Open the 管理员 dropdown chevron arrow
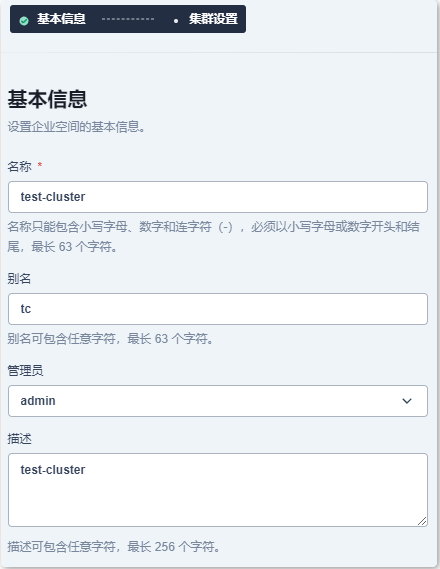This screenshot has width=440, height=569. pyautogui.click(x=407, y=401)
